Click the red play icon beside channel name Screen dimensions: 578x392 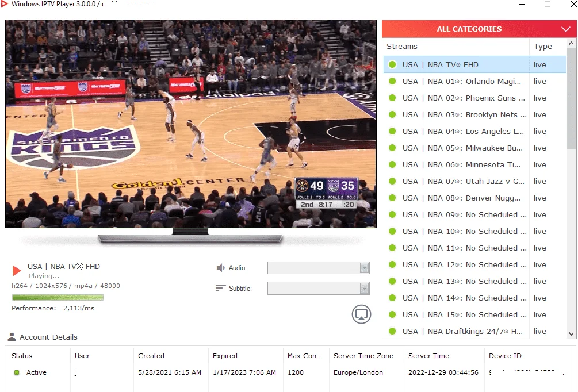(x=17, y=270)
